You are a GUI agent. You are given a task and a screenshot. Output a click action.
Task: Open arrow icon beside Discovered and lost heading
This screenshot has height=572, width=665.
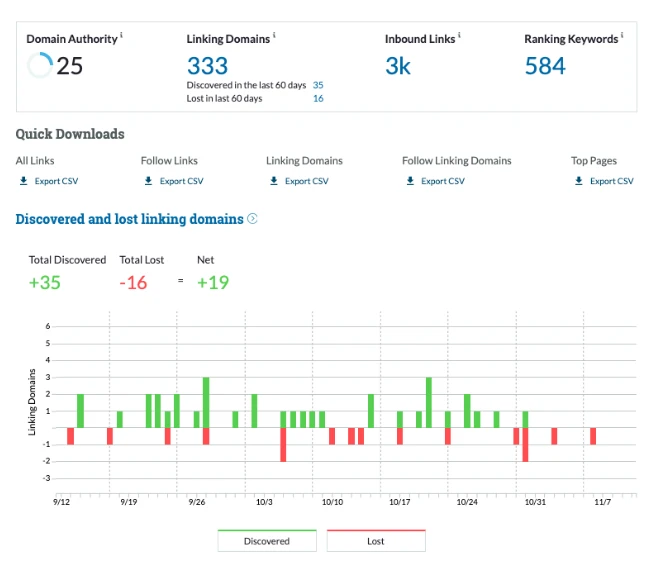[x=252, y=218]
